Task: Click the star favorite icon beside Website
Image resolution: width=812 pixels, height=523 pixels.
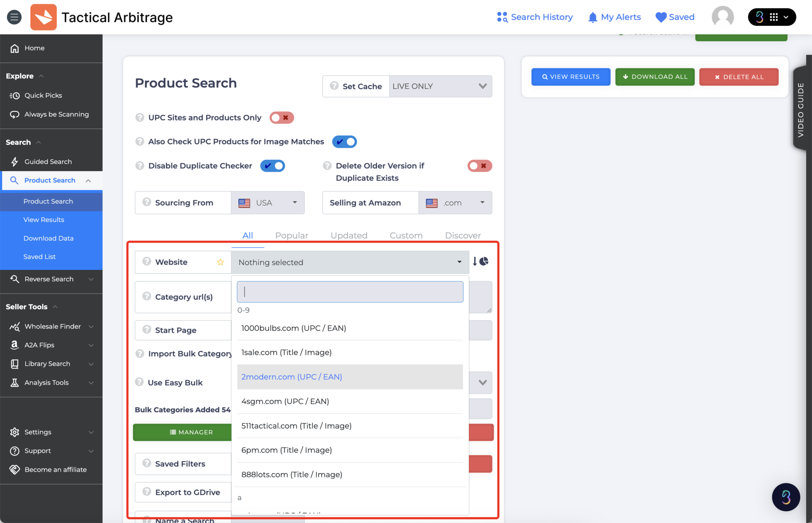Action: point(220,262)
